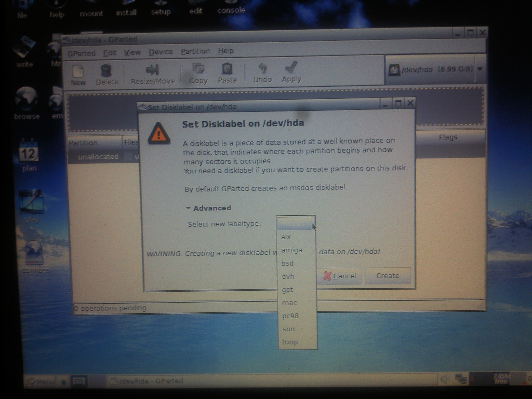Click the Undo toolbar icon
Screen dimensions: 532x399
tap(262, 73)
